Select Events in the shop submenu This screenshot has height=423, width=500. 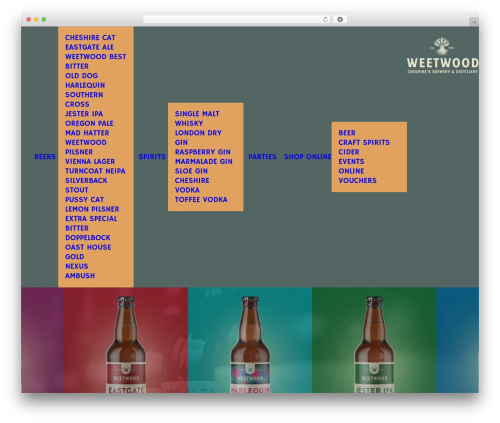[x=351, y=161]
